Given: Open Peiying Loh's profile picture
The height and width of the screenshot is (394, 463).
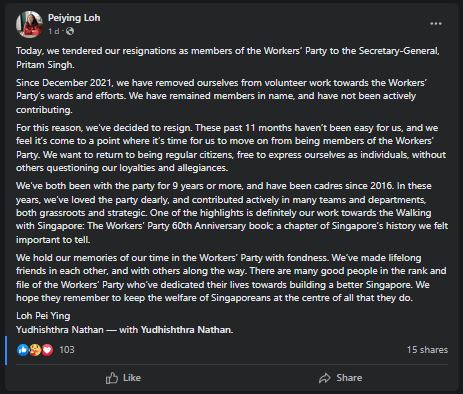Looking at the screenshot, I should [x=29, y=24].
